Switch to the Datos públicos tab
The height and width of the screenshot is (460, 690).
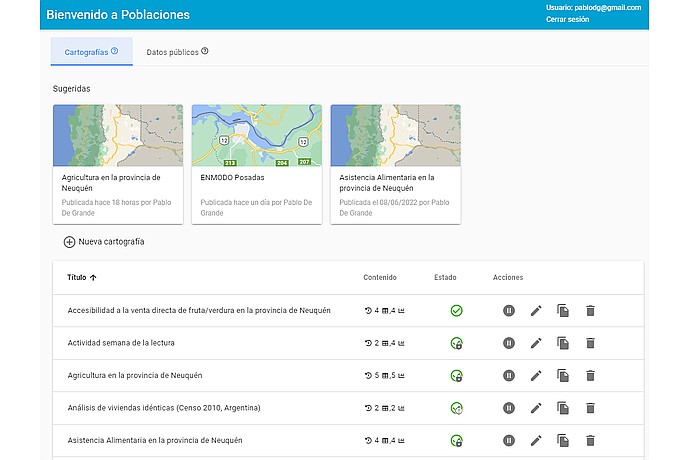point(177,52)
